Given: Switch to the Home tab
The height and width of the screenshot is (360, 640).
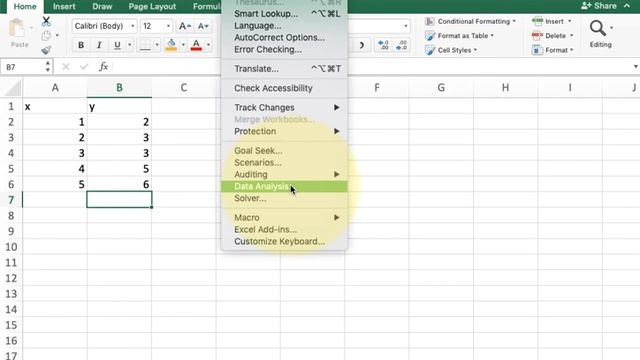Looking at the screenshot, I should [25, 7].
